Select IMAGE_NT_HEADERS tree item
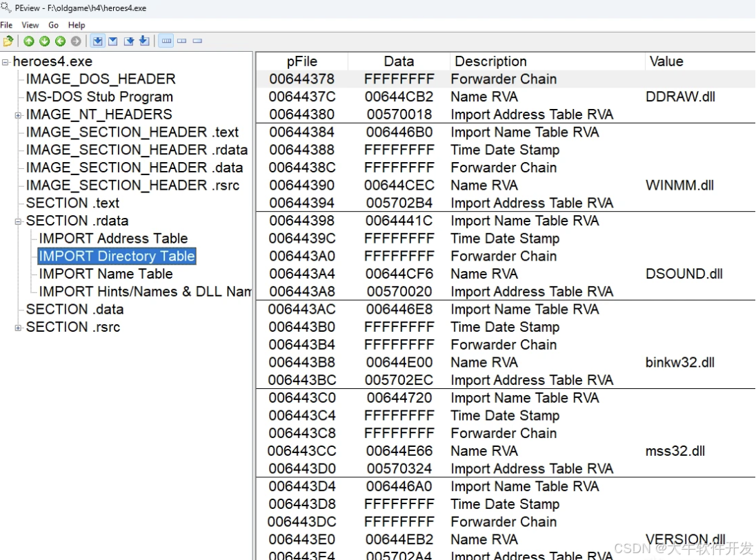This screenshot has height=560, width=756. point(99,114)
